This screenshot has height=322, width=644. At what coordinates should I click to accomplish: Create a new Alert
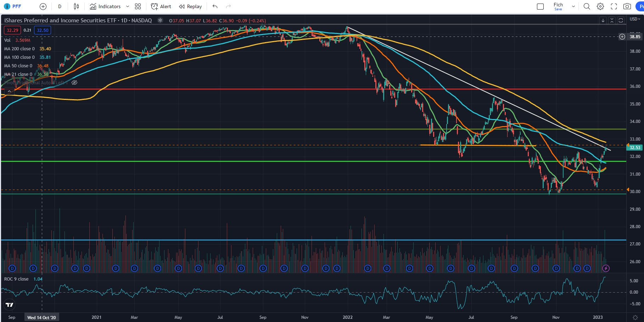tap(161, 6)
